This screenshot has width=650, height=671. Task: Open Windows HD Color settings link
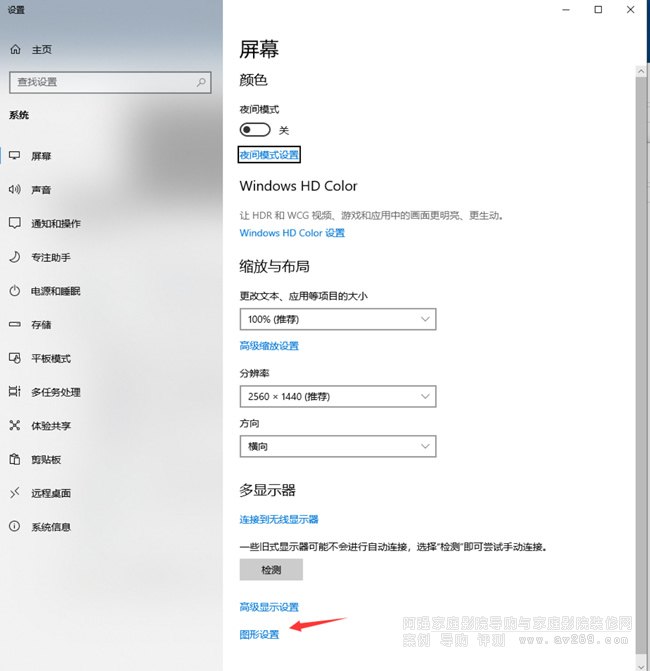pos(292,233)
